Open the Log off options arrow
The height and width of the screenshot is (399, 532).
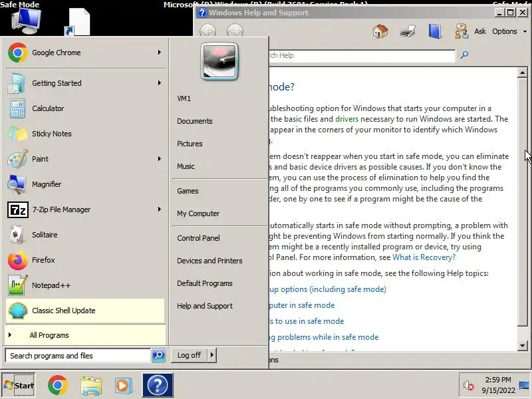pos(212,355)
